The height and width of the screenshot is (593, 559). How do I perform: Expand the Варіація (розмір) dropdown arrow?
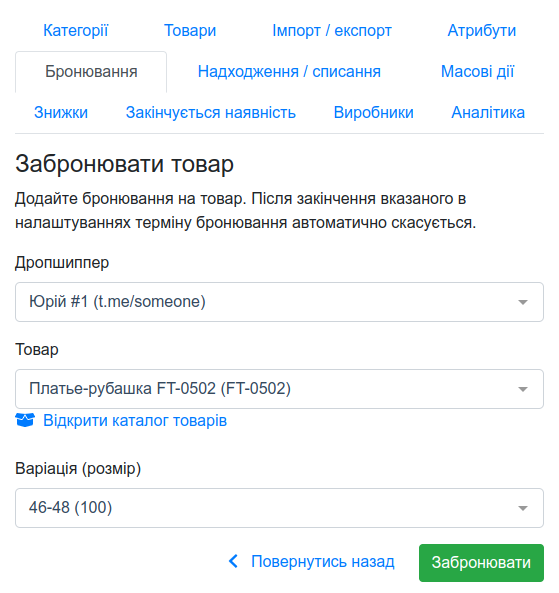point(523,508)
